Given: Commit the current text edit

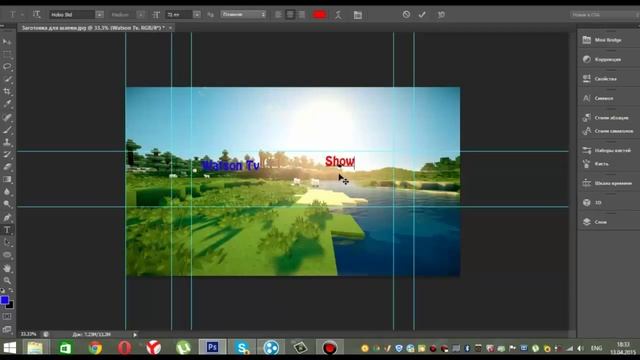Looking at the screenshot, I should 422,15.
